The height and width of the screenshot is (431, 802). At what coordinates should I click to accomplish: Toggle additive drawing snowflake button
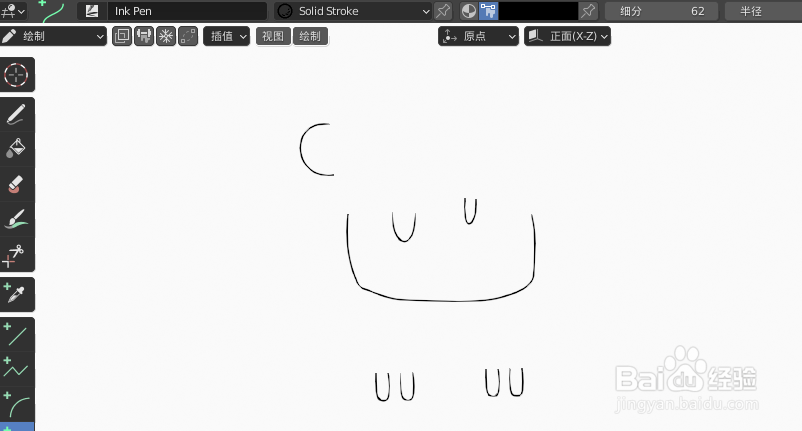click(x=166, y=36)
